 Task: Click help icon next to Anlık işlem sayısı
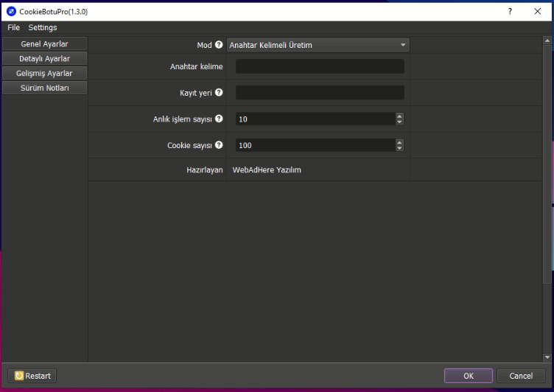click(x=219, y=119)
